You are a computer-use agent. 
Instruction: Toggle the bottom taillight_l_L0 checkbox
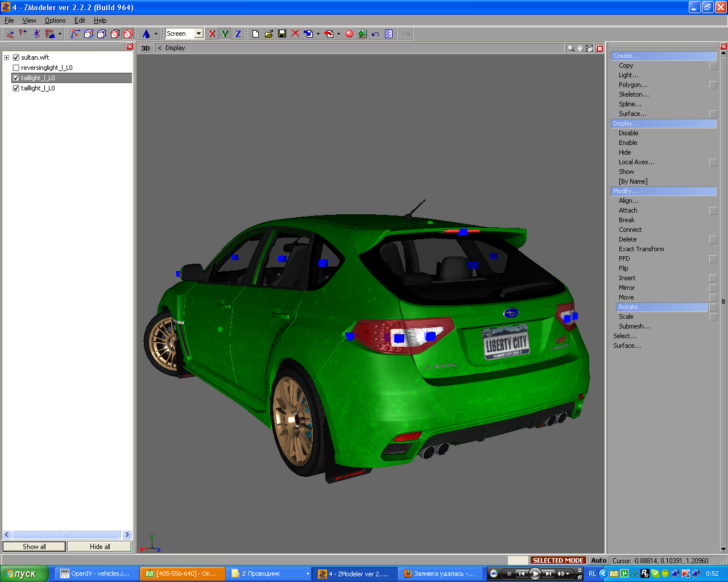[16, 88]
